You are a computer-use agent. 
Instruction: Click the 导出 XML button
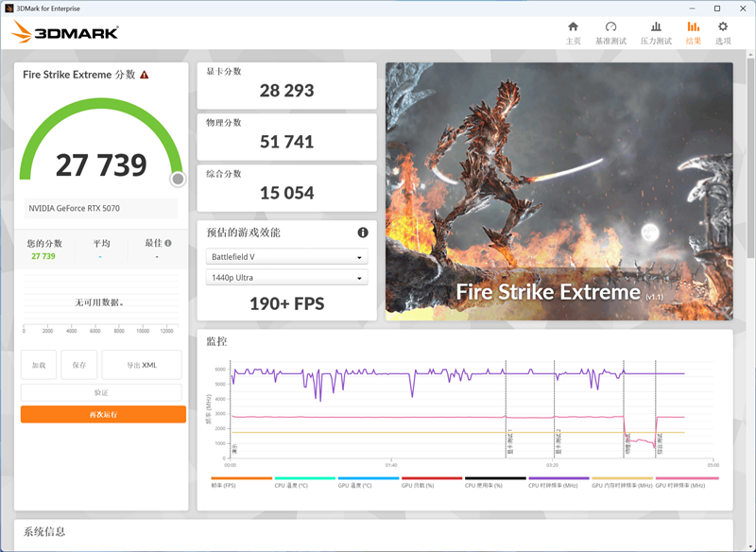(144, 365)
